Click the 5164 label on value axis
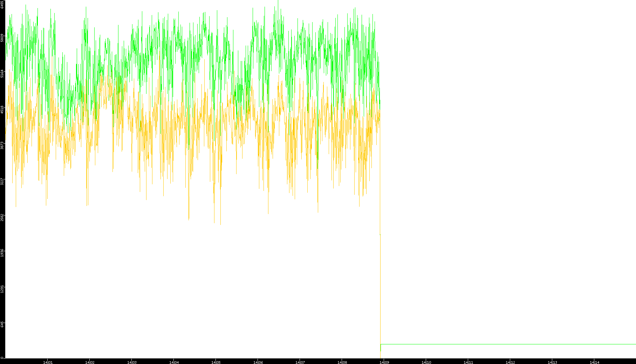The image size is (636, 364). [x=2, y=74]
